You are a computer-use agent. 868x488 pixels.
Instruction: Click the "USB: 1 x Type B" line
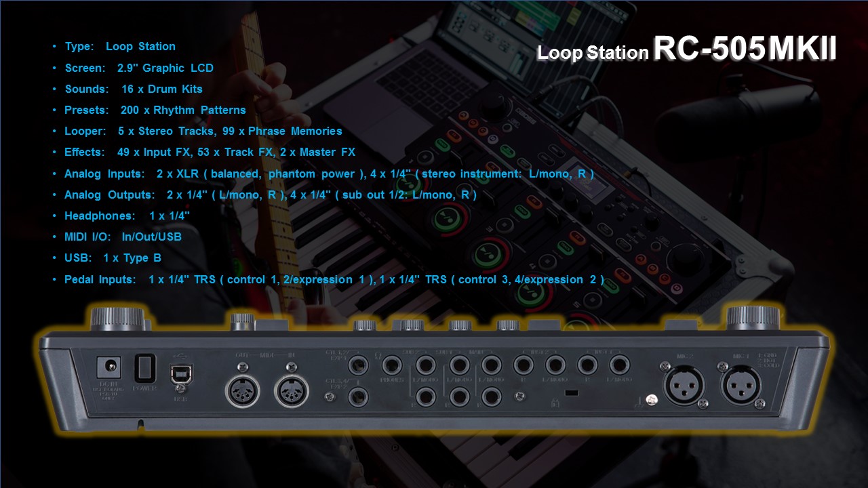(113, 258)
